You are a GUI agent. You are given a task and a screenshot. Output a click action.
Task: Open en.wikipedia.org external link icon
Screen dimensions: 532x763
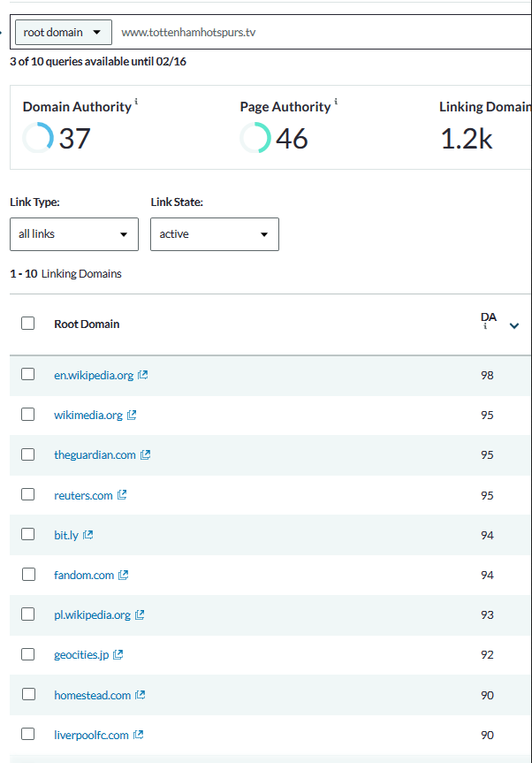(143, 375)
